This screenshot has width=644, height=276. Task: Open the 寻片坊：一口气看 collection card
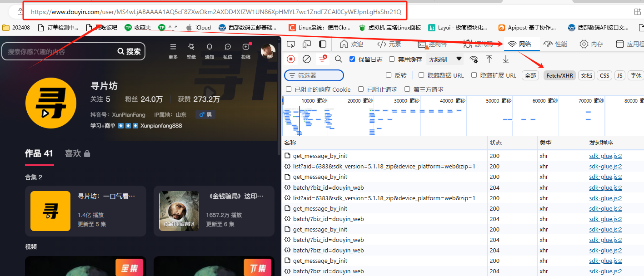click(x=85, y=211)
